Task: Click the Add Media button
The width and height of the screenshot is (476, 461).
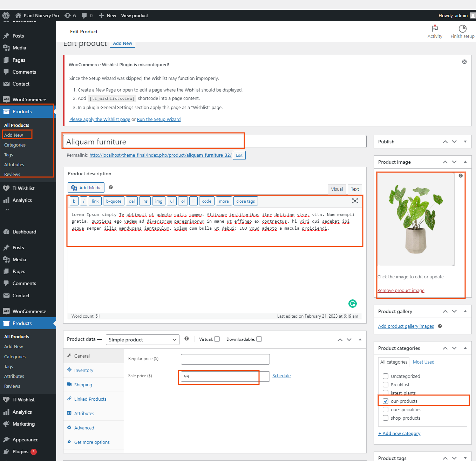Action: (x=86, y=188)
